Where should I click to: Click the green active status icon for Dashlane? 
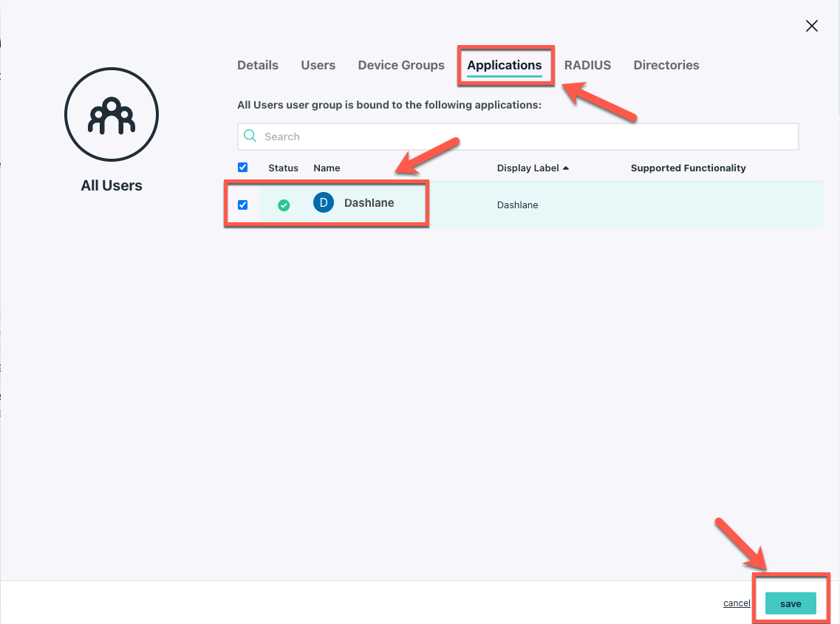click(284, 205)
